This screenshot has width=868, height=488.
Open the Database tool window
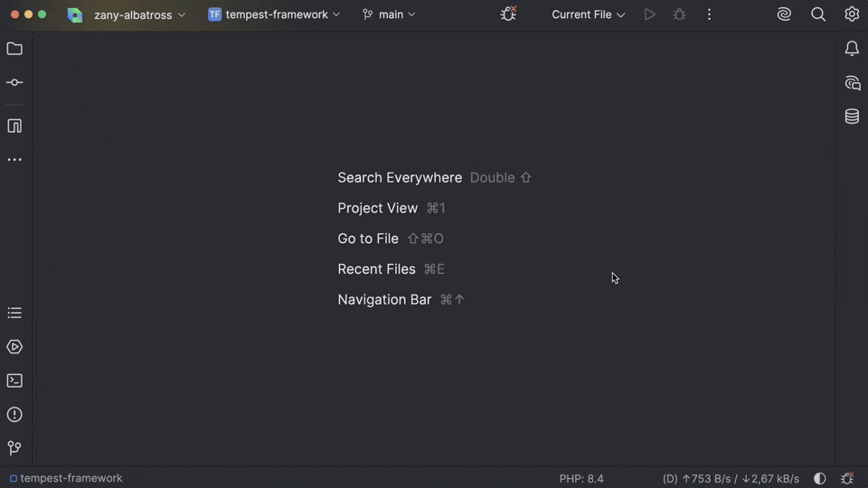point(852,117)
